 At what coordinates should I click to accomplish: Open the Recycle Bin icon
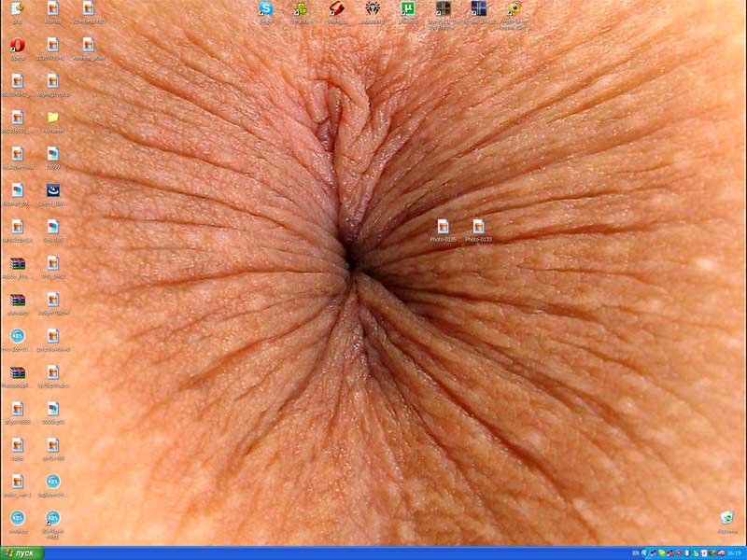[x=726, y=518]
